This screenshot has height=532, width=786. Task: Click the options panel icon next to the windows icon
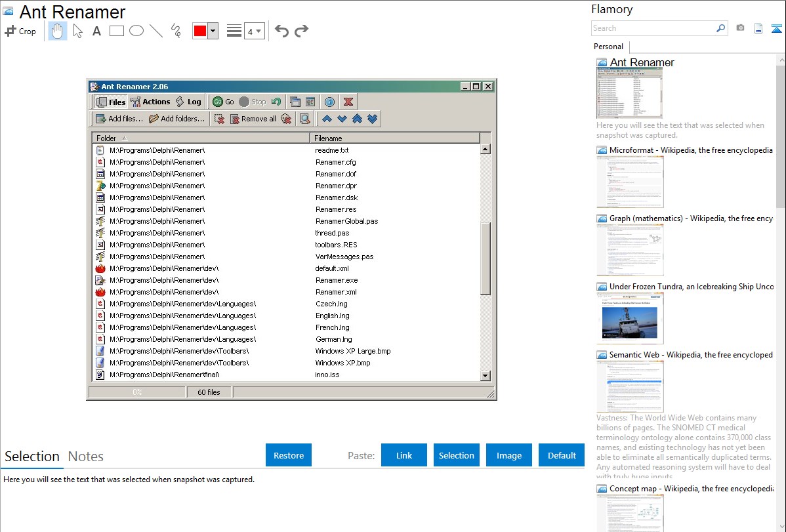point(310,102)
